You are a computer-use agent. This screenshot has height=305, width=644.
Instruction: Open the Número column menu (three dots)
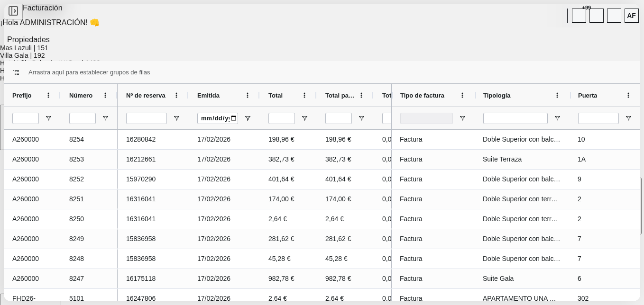point(105,95)
